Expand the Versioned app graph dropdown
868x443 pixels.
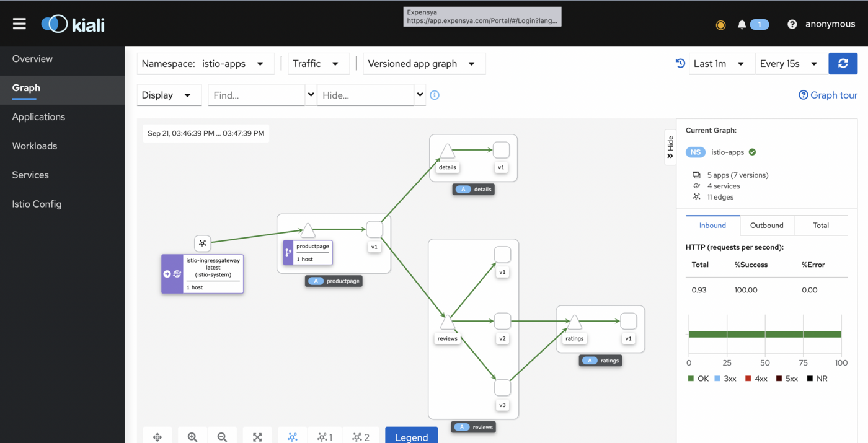pyautogui.click(x=423, y=64)
